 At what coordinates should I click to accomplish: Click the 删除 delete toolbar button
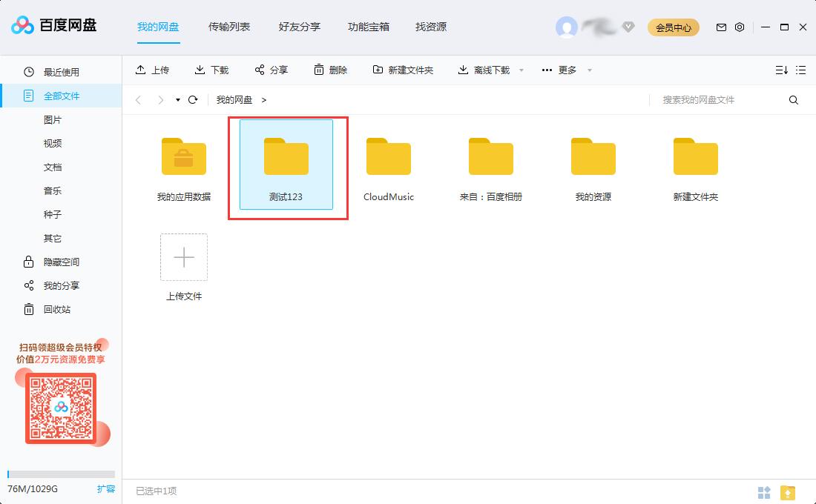click(330, 70)
